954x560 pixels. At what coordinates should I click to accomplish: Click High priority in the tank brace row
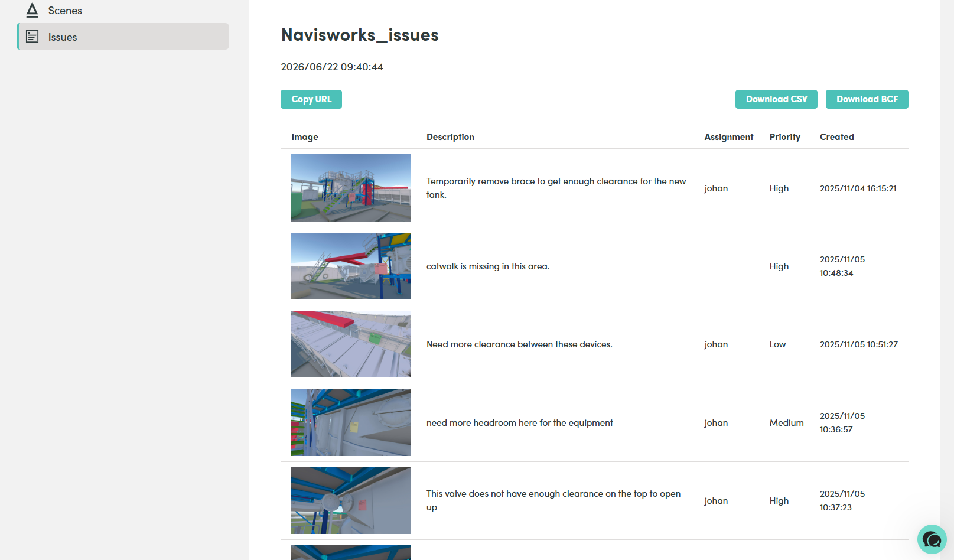click(x=779, y=188)
